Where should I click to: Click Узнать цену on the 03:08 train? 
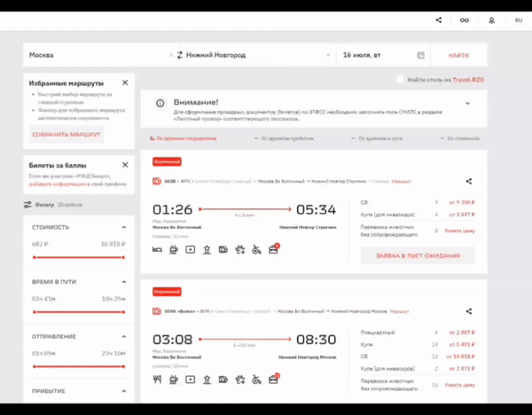[459, 385]
